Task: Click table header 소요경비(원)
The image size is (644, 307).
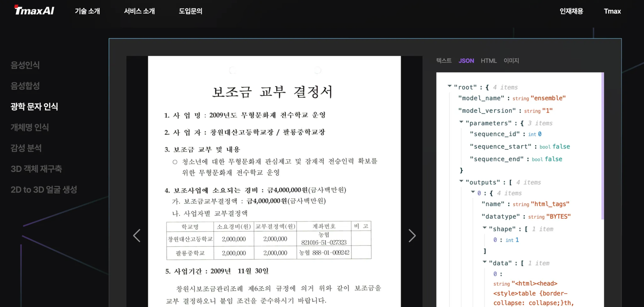Action: tap(234, 227)
